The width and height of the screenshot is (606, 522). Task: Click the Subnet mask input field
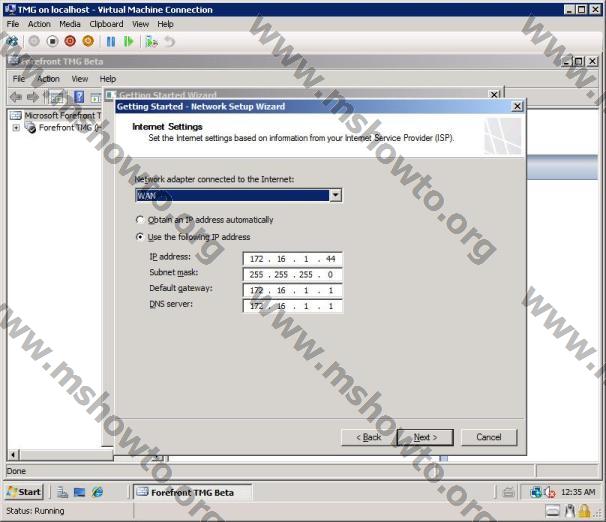pos(293,274)
